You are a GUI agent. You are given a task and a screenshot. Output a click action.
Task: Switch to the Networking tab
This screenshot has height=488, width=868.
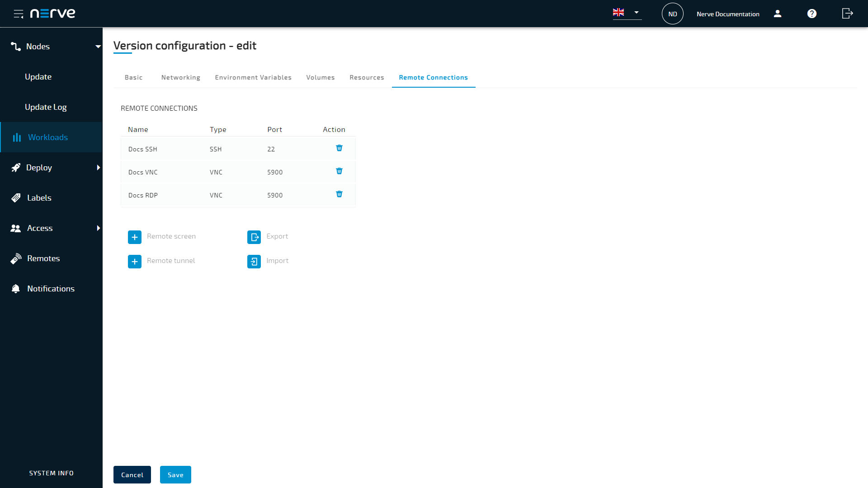[x=181, y=77]
